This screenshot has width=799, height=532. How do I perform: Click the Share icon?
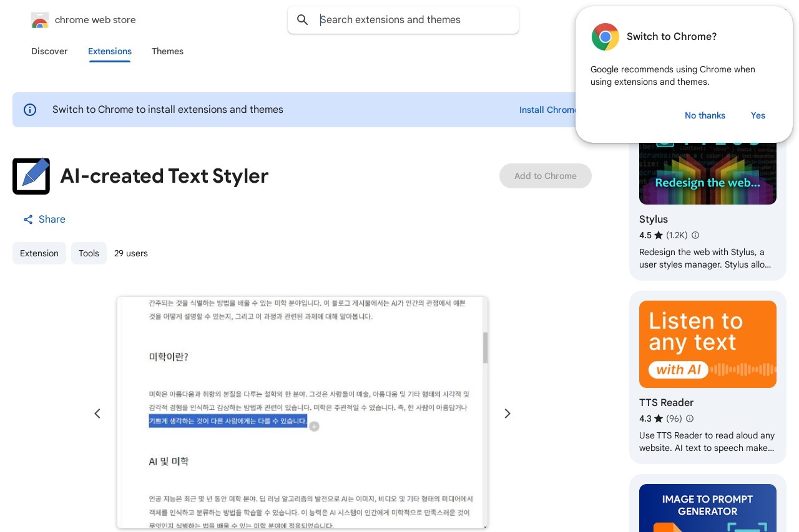(28, 220)
